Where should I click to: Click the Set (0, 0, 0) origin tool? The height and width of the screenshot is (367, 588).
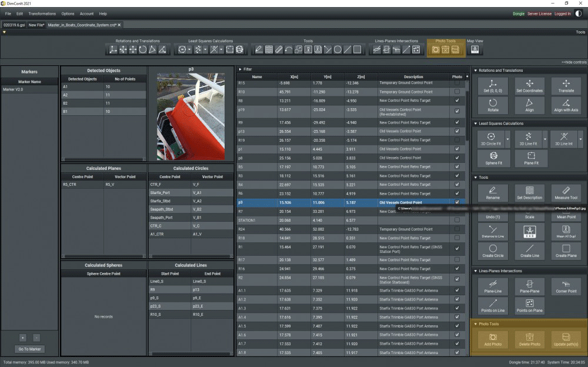tap(493, 86)
